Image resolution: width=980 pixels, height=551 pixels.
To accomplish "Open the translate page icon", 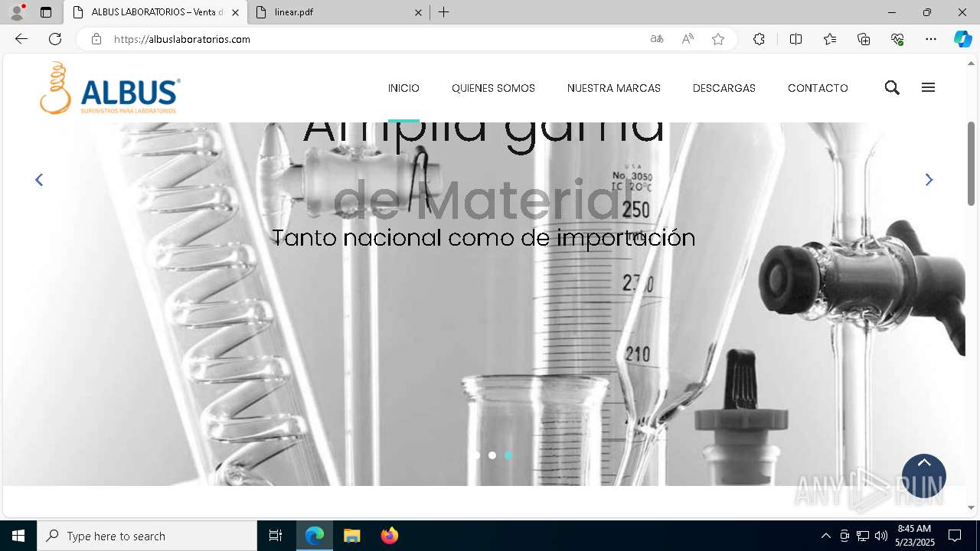I will 657,39.
